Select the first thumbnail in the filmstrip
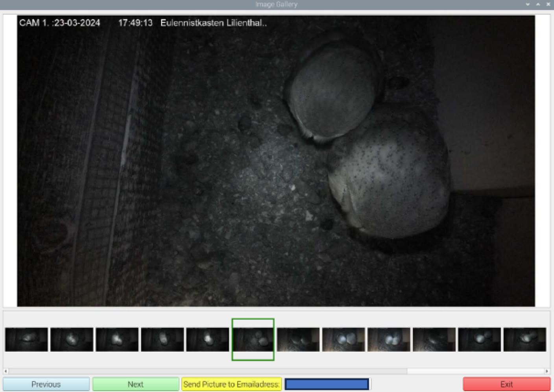The image size is (554, 392). tap(26, 339)
